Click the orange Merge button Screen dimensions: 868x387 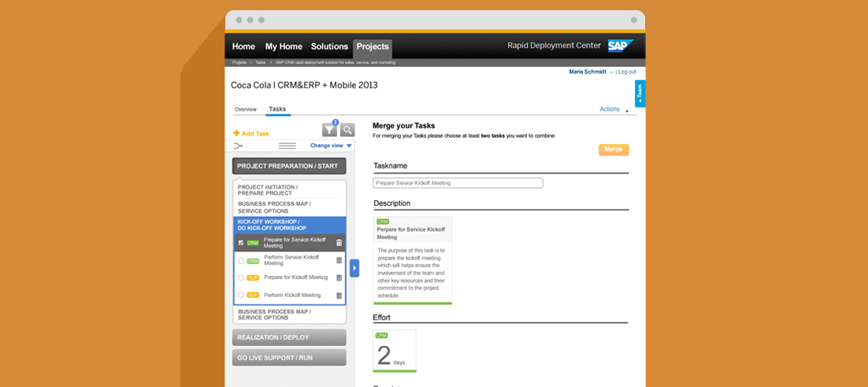click(x=614, y=150)
